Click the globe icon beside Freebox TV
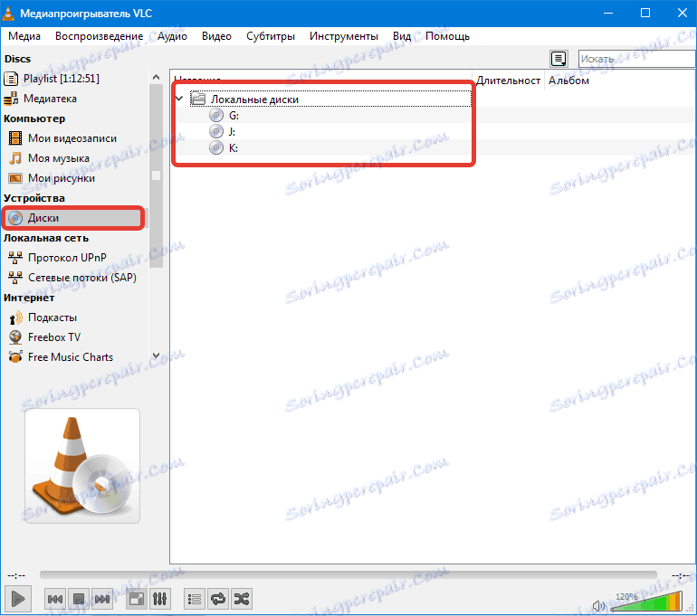Screen dimensions: 697x616 (x=15, y=337)
